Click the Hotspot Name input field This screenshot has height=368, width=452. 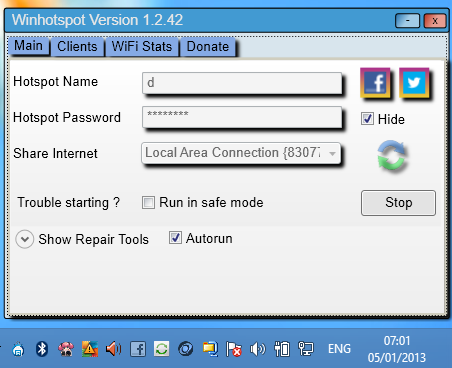[x=242, y=83]
